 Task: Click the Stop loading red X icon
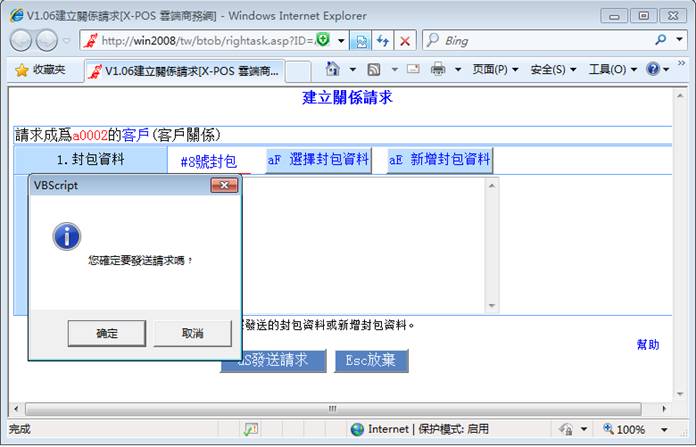click(404, 41)
